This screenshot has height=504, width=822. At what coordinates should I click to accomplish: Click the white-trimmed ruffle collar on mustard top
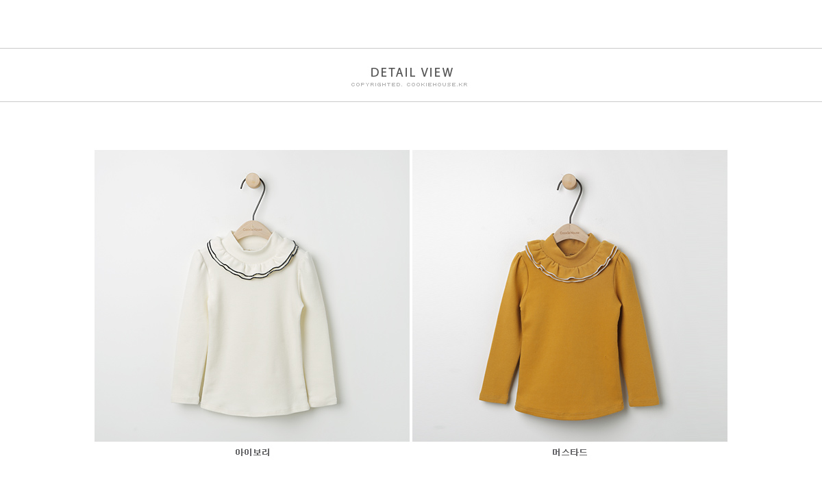pyautogui.click(x=571, y=264)
